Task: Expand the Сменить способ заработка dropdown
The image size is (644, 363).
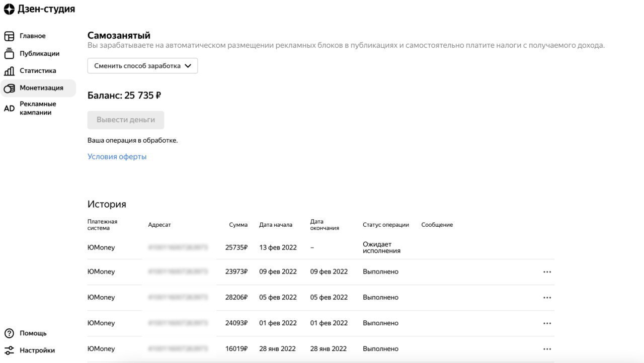Action: (x=142, y=66)
